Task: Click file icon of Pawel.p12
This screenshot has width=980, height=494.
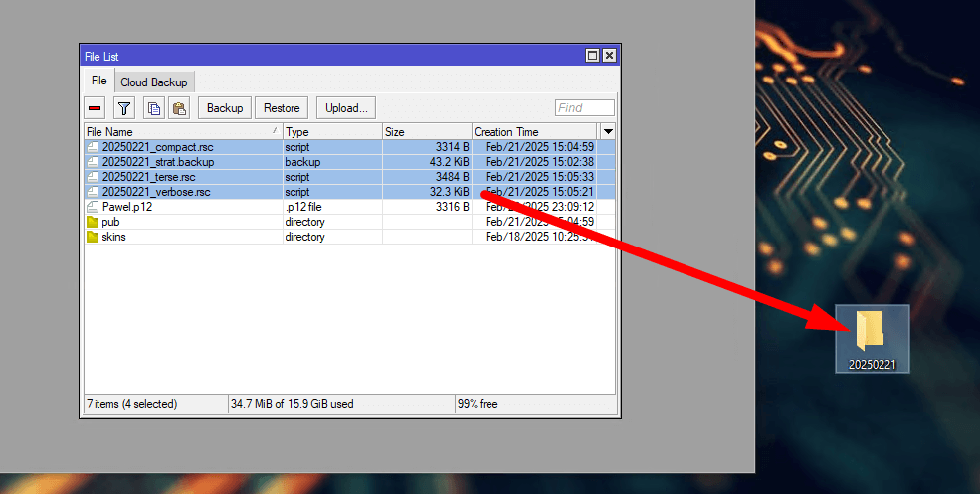Action: point(93,207)
